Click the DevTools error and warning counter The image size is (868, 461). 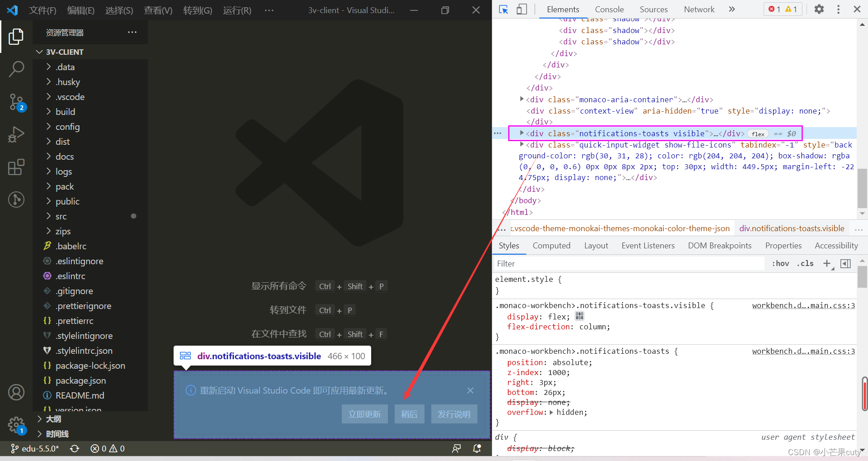[x=783, y=9]
